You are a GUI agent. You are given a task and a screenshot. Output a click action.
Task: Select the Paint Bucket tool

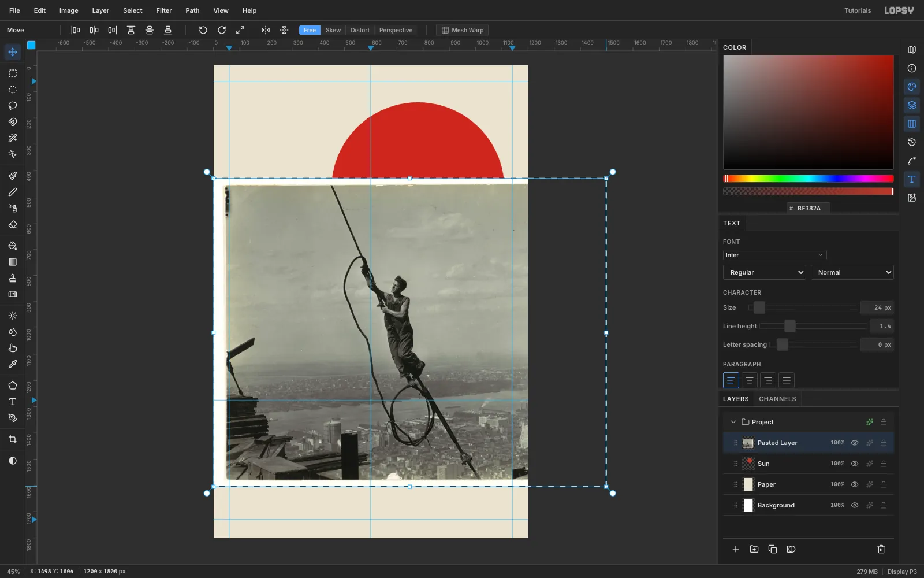point(13,246)
